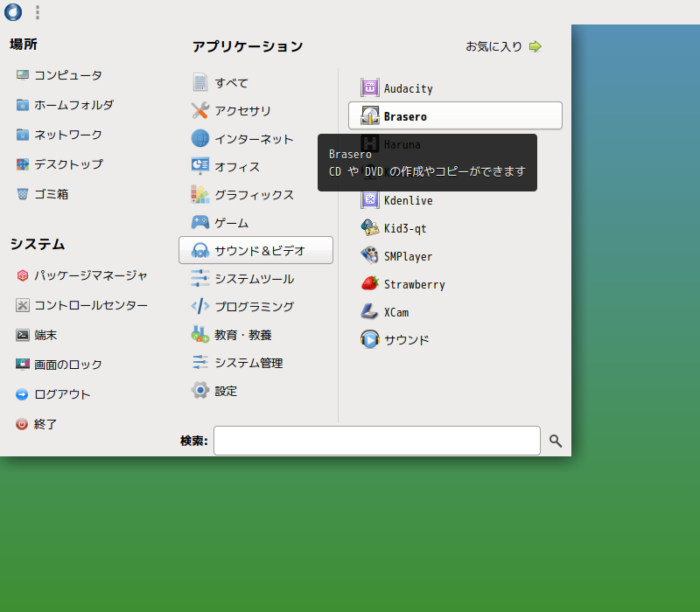Select プログラミング category
The height and width of the screenshot is (612, 700).
tap(255, 307)
